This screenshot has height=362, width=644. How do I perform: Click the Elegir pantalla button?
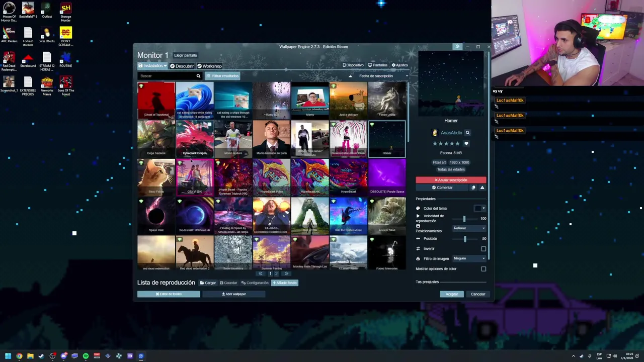(185, 55)
